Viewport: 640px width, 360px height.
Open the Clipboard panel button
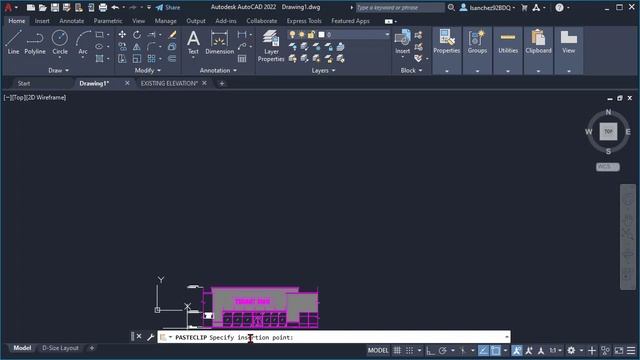538,42
